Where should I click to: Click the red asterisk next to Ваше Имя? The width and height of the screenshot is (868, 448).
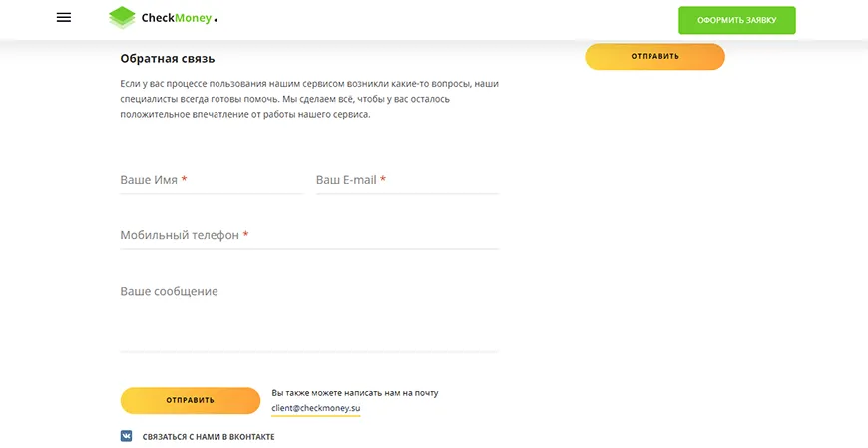coord(185,181)
